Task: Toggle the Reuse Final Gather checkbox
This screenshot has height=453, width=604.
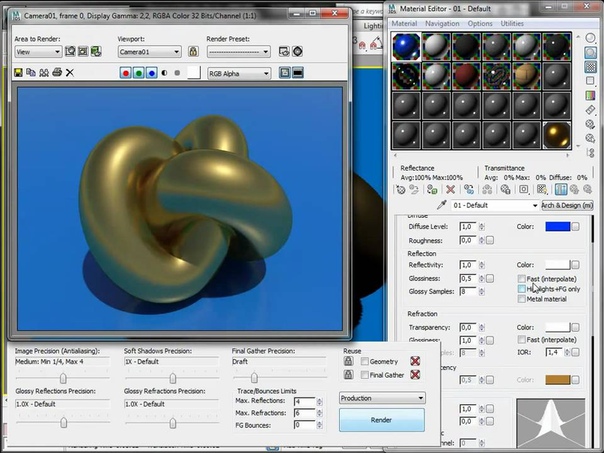Action: 364,375
